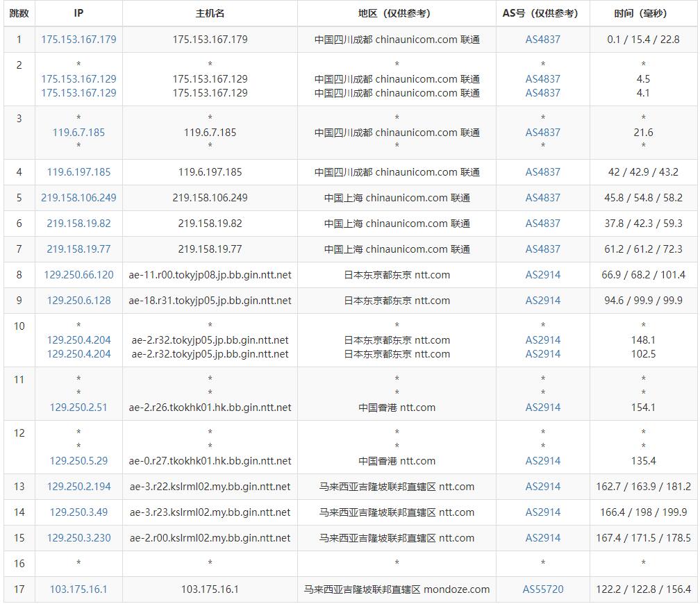
Task: Open IP link 175.153.167.179
Action: tap(78, 40)
